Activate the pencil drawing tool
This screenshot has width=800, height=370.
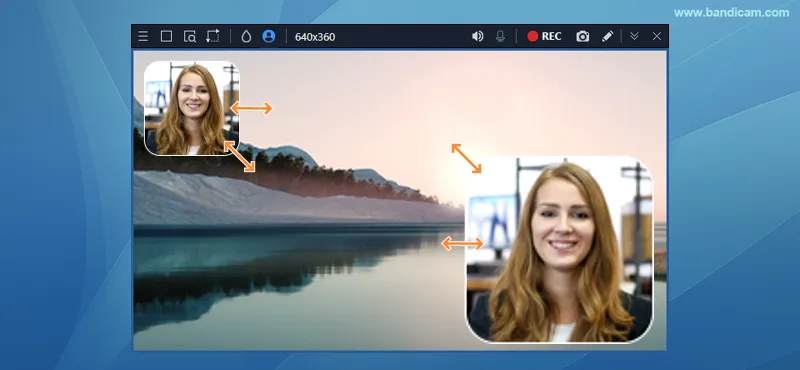(607, 36)
